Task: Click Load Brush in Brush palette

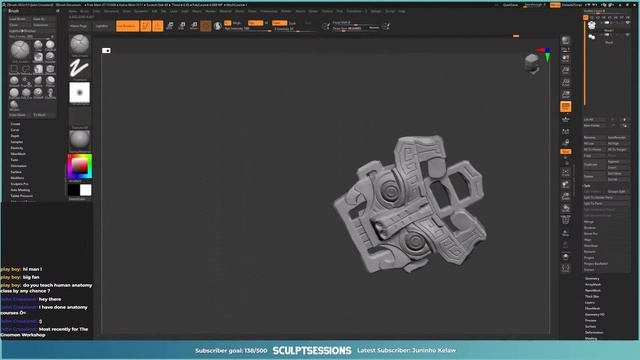Action: [18, 19]
